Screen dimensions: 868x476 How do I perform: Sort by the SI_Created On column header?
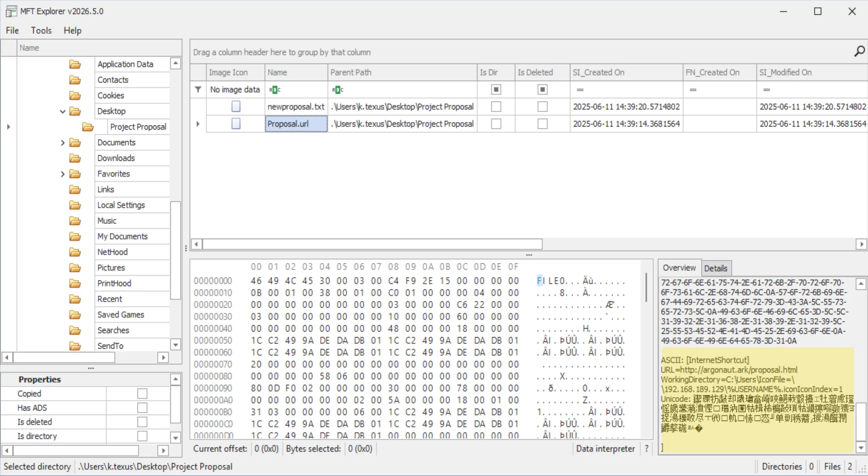click(x=626, y=73)
